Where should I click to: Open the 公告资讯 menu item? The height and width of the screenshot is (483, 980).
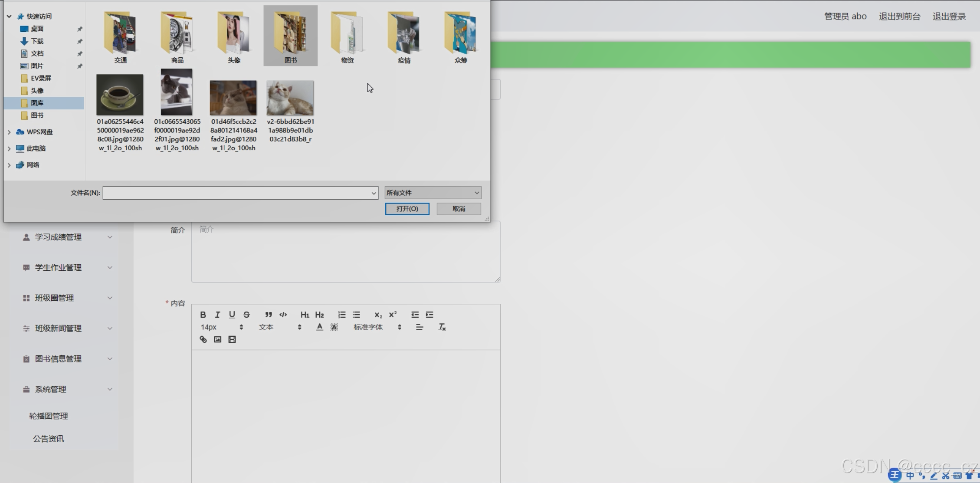coord(49,439)
